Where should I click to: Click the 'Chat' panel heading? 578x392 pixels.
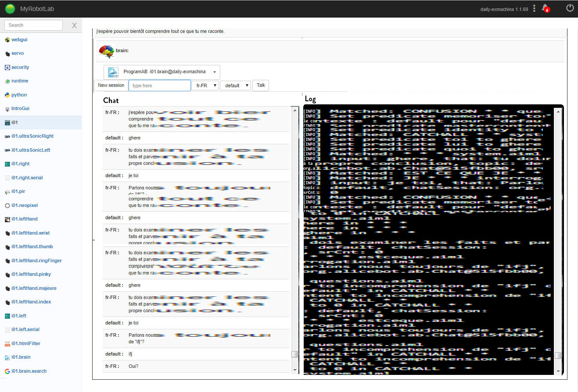(x=111, y=100)
